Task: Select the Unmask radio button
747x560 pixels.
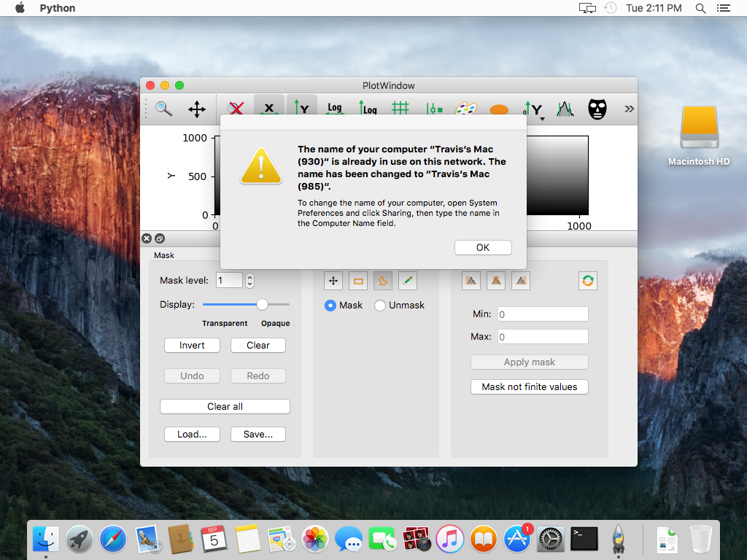Action: 379,306
